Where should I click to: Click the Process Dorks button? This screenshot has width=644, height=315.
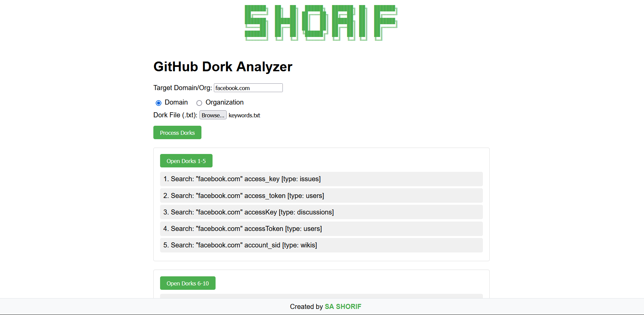coord(177,132)
